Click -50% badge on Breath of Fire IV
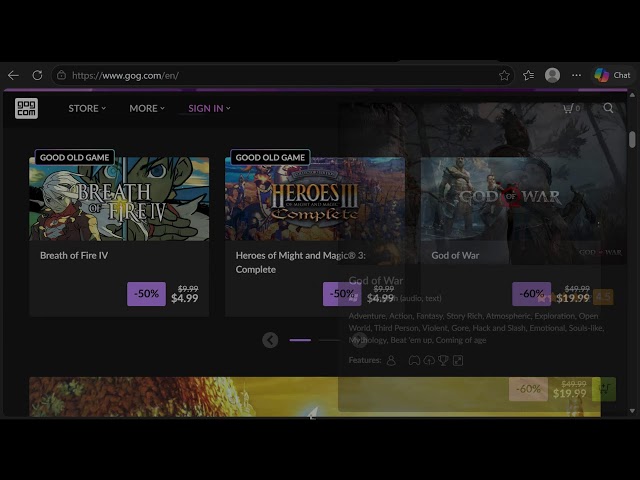Viewport: 640px width, 480px height. pos(147,294)
